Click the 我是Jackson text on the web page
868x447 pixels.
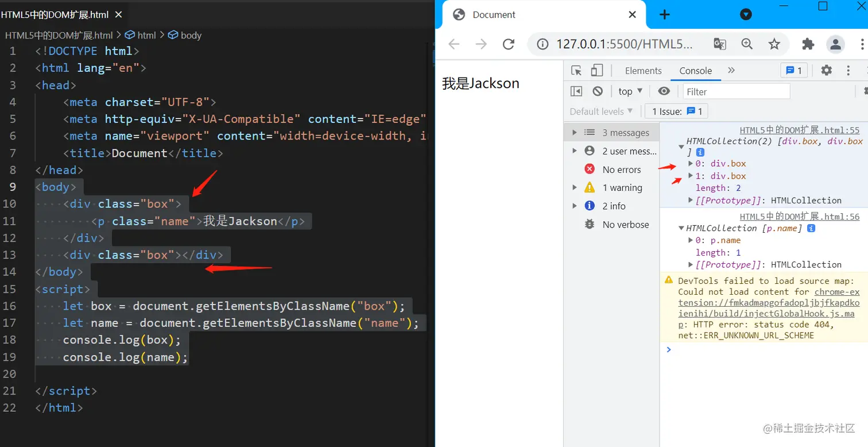(480, 83)
